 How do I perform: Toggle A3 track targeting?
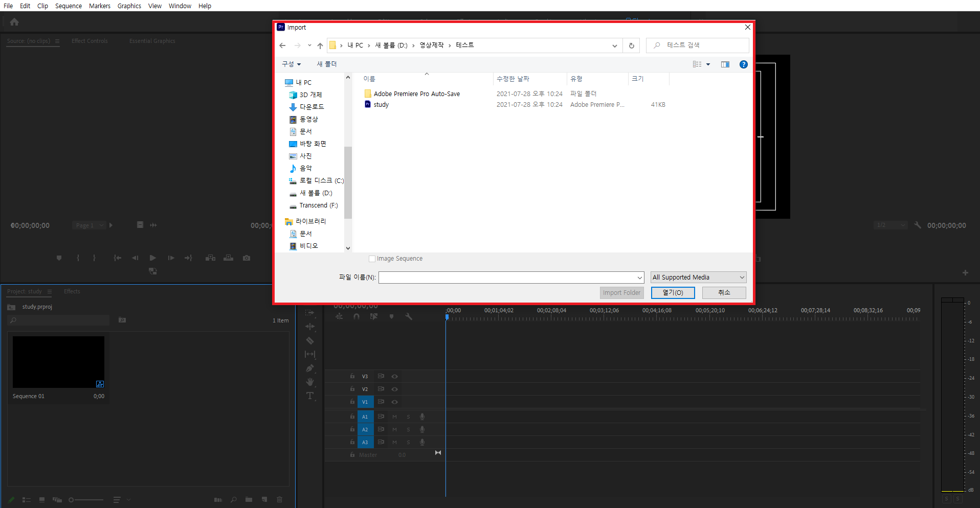pyautogui.click(x=365, y=442)
